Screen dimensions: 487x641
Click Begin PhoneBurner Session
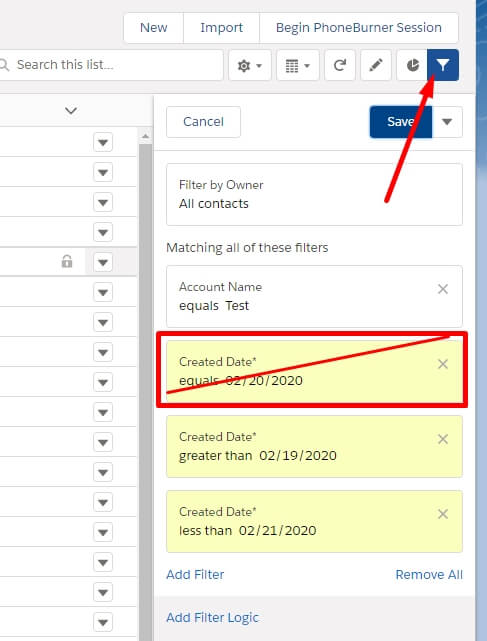(359, 28)
